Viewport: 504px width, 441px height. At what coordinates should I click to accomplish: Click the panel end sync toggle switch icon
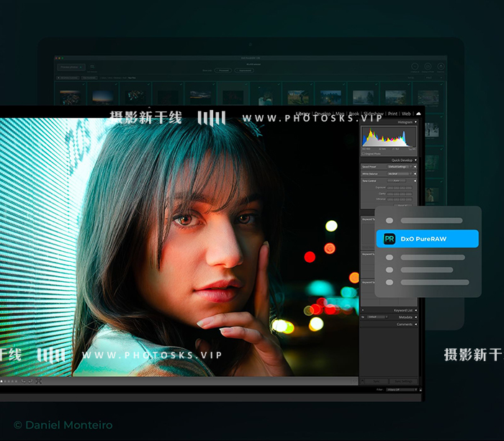[x=363, y=381]
